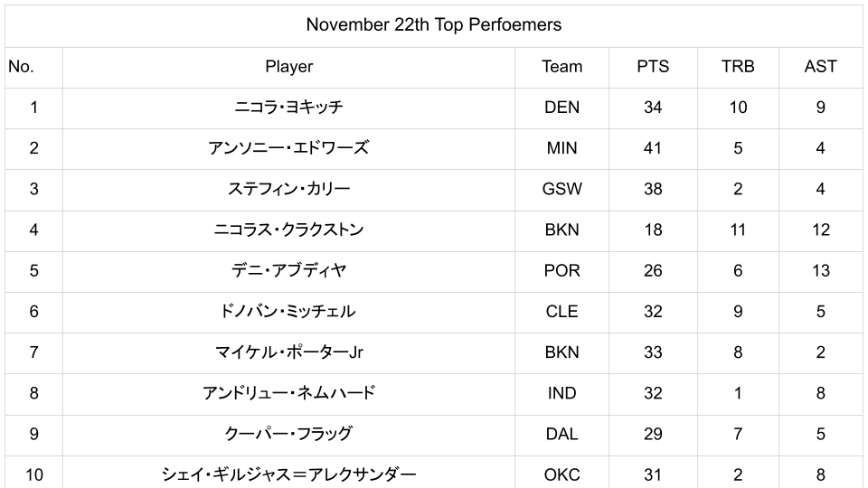Select the 'AST' column header
This screenshot has height=488, width=868.
click(820, 67)
